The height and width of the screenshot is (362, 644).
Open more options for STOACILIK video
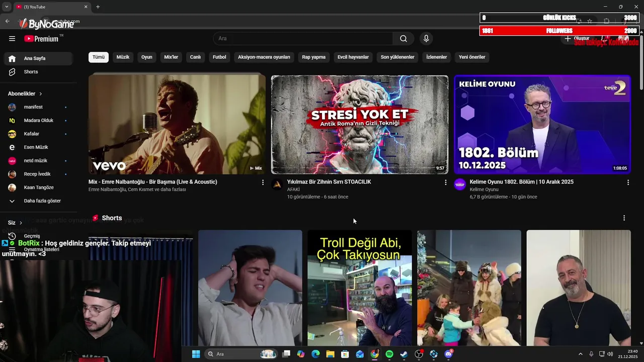445,183
